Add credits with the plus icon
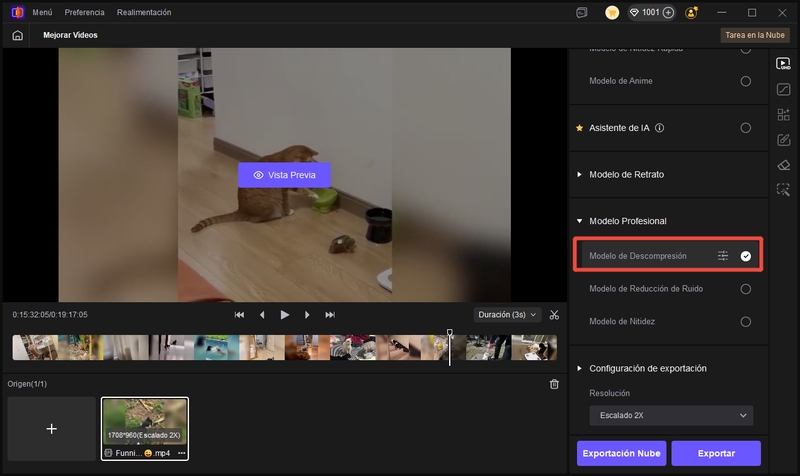The image size is (800, 476). coord(668,12)
